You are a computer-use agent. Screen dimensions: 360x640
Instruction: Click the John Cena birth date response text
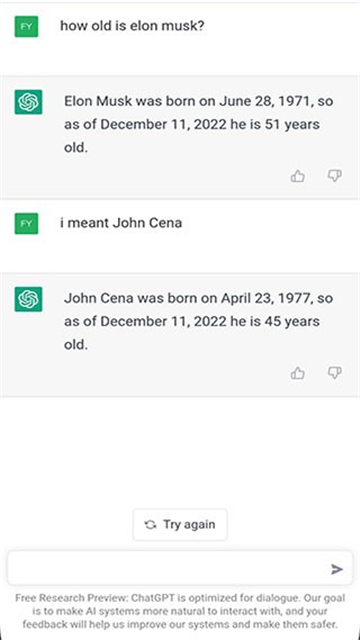[x=198, y=321]
